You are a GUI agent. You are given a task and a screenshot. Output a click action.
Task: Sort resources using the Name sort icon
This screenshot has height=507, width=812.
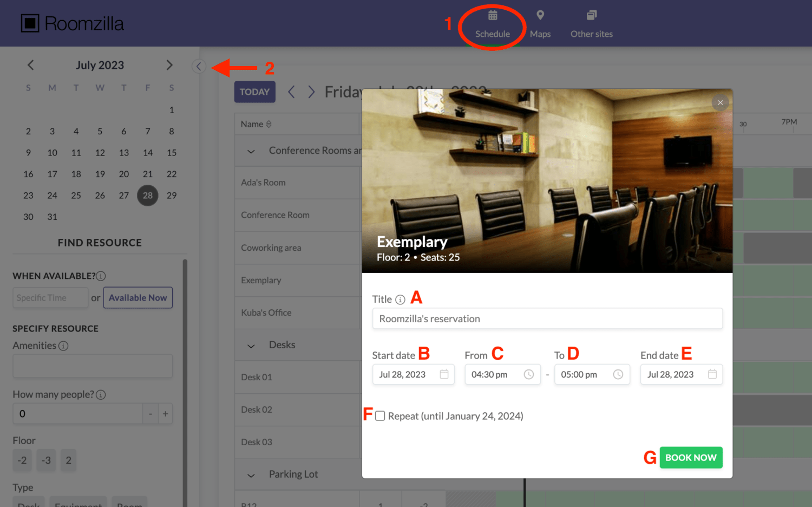click(x=270, y=123)
